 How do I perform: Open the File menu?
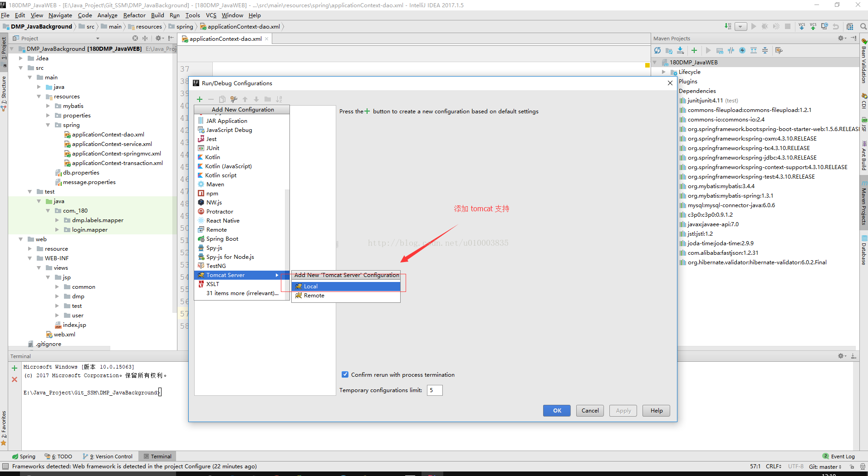(x=5, y=15)
